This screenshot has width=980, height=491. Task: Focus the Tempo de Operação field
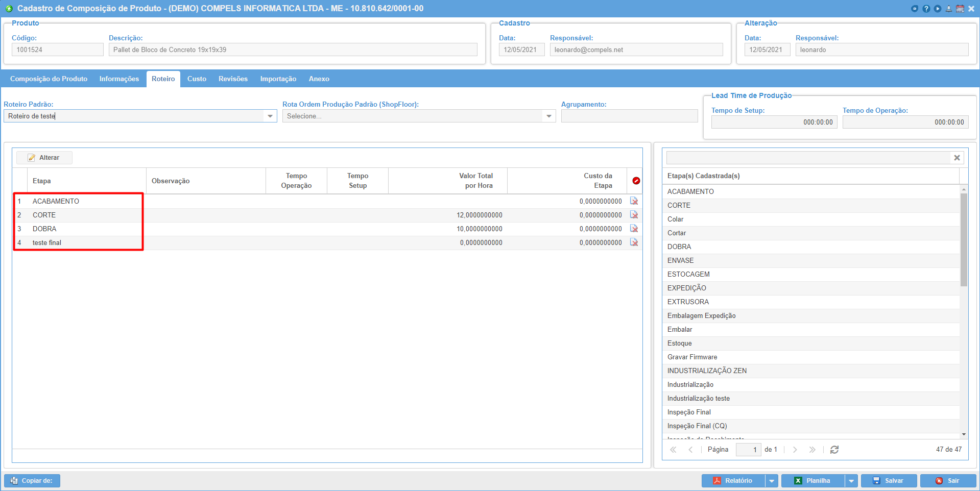point(905,122)
